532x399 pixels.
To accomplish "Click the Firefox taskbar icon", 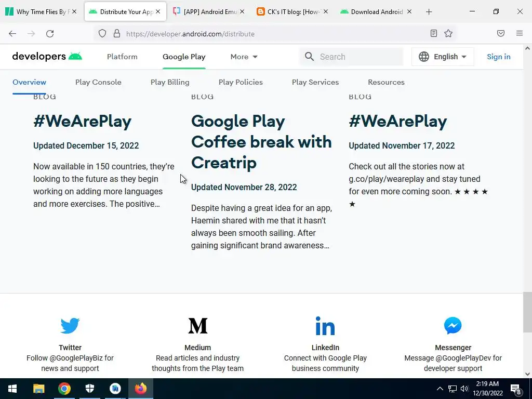I will pyautogui.click(x=140, y=389).
